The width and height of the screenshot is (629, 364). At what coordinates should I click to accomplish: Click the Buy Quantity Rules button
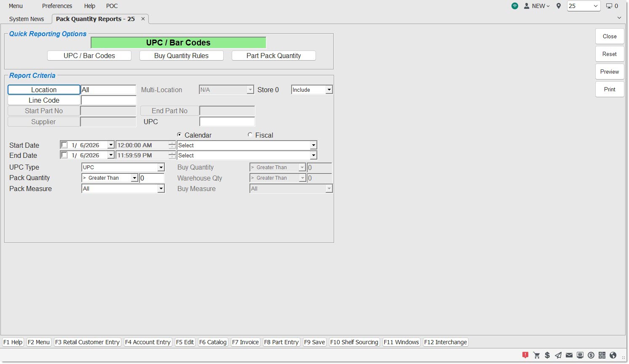(x=181, y=56)
